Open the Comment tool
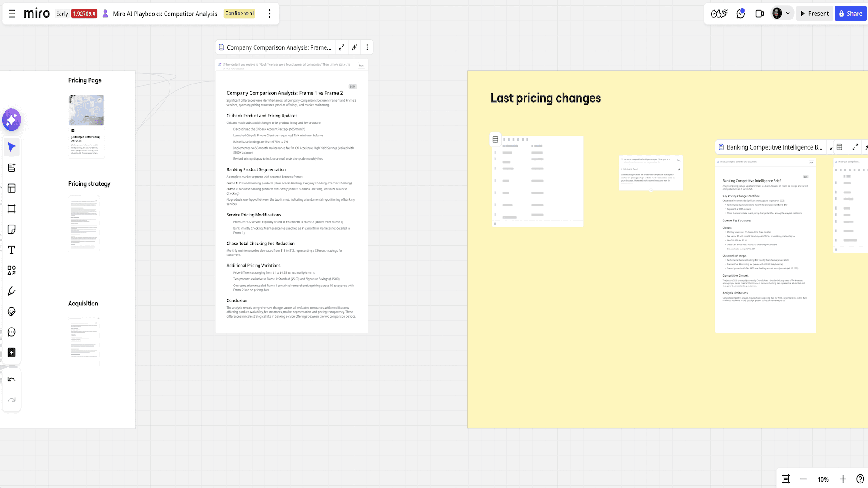Image resolution: width=868 pixels, height=488 pixels. coord(12,332)
